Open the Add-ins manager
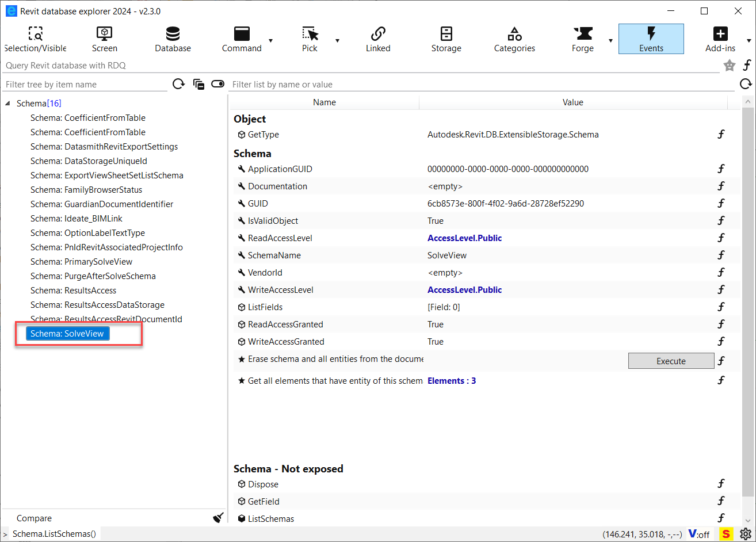The image size is (756, 542). (720, 38)
